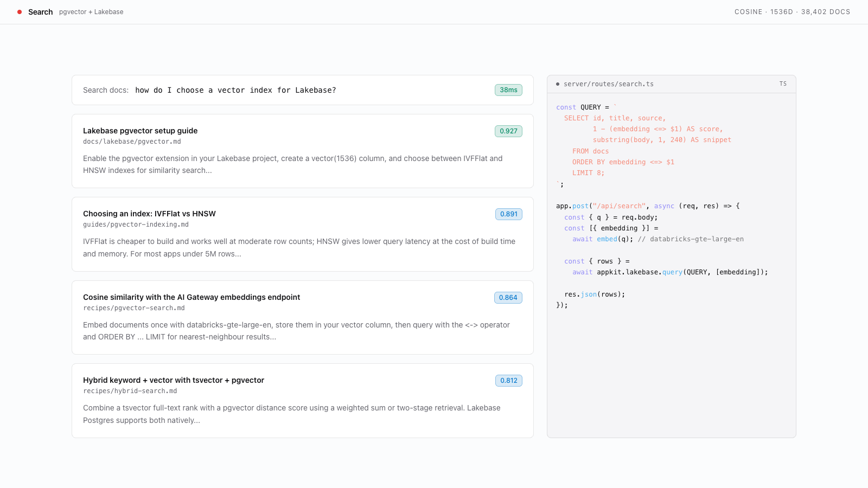
Task: Click the code line 'const QUERY ='
Action: tap(586, 107)
